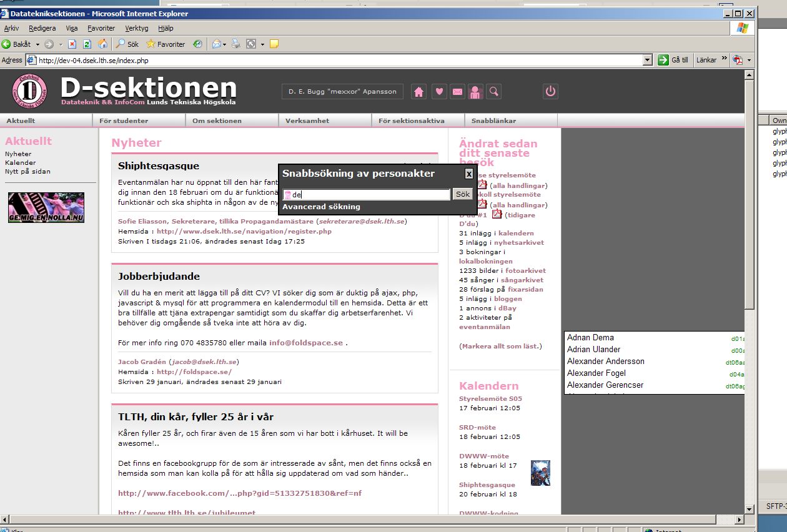Click the magnifier search icon in header
This screenshot has width=787, height=532.
click(x=494, y=92)
